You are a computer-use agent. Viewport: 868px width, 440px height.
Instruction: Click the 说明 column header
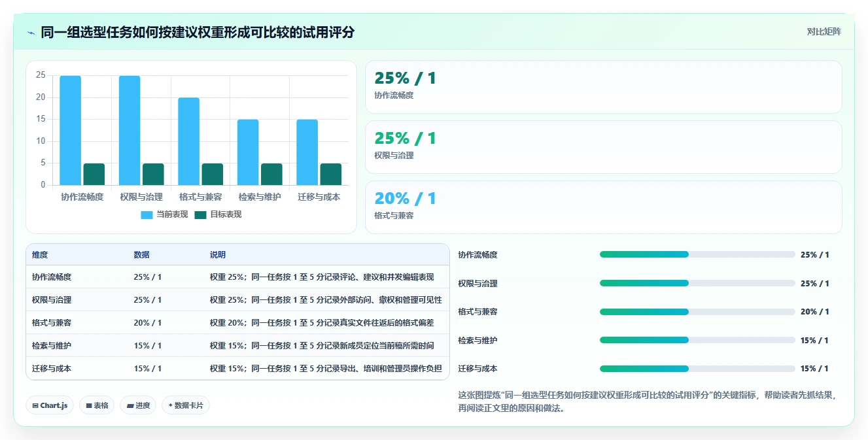[x=218, y=255]
